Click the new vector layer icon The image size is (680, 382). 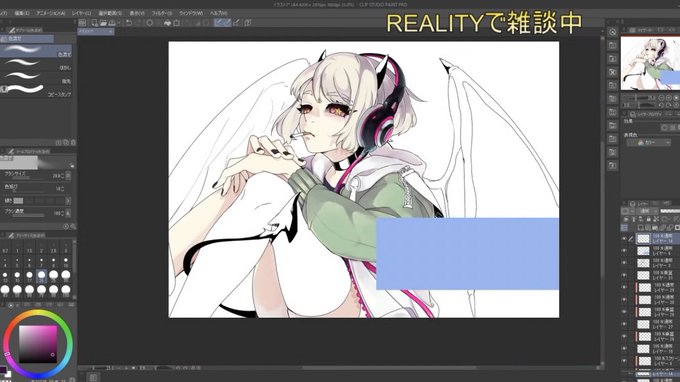pyautogui.click(x=648, y=227)
